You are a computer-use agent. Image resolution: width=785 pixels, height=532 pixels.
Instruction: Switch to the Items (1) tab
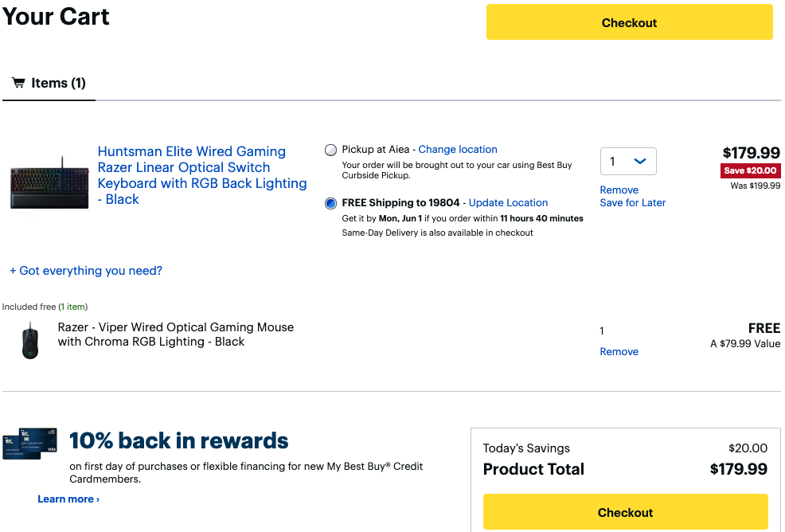tap(49, 83)
